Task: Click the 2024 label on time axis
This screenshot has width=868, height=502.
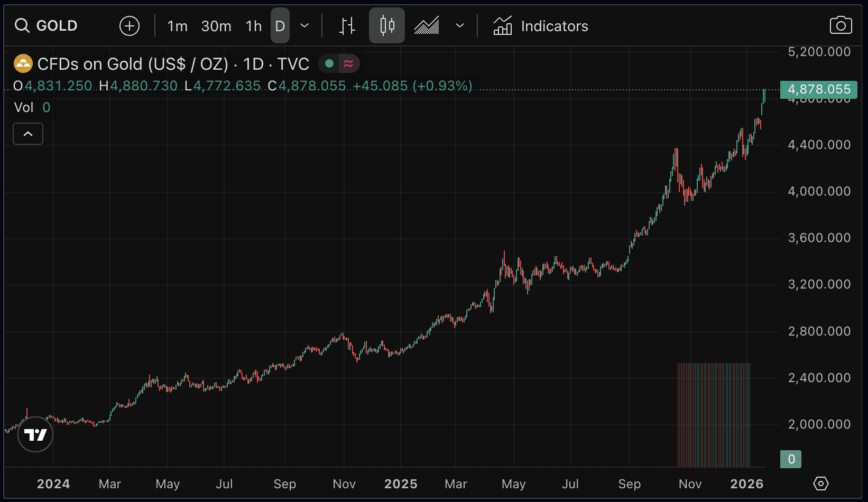Action: 53,484
